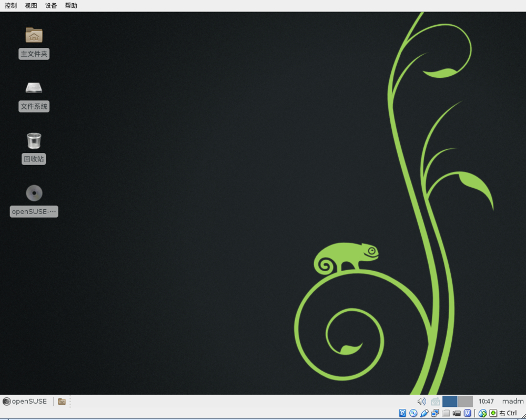Click the VirtualBox CPU virtualization chip icon

(467, 413)
